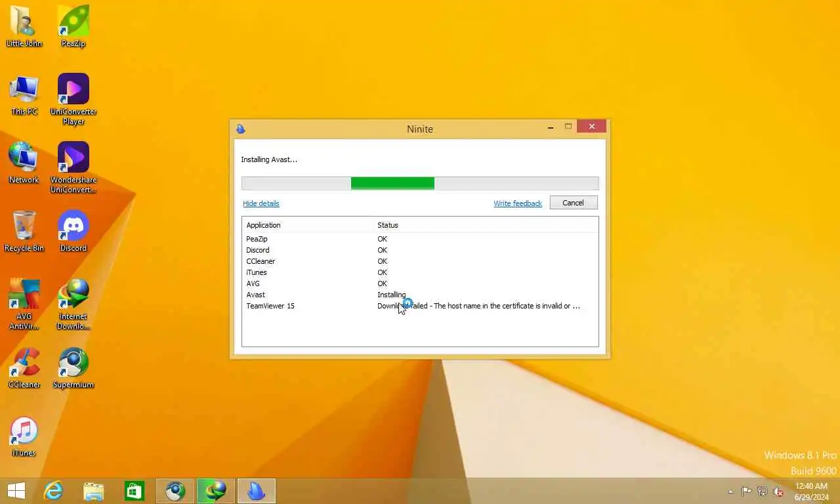Click the installation progress bar
Image resolution: width=840 pixels, height=504 pixels.
(x=420, y=183)
